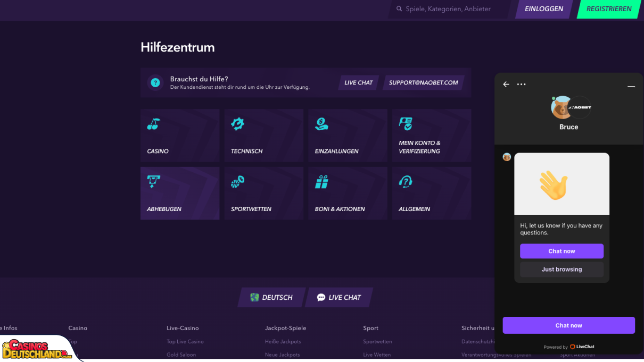644x362 pixels.
Task: Click the Hilfezentrum page heading
Action: [x=178, y=47]
